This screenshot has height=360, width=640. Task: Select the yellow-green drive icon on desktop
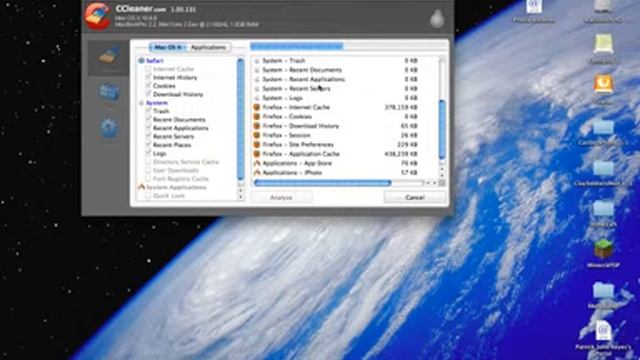(x=603, y=44)
